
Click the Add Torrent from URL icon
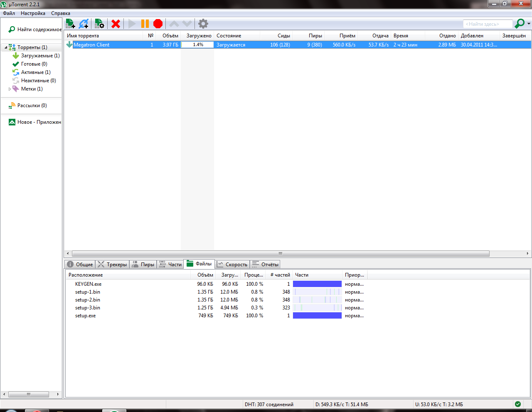84,24
